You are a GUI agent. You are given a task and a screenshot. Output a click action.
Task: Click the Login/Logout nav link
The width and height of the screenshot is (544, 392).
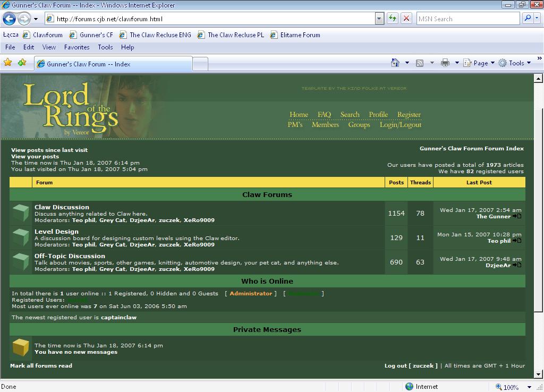401,125
